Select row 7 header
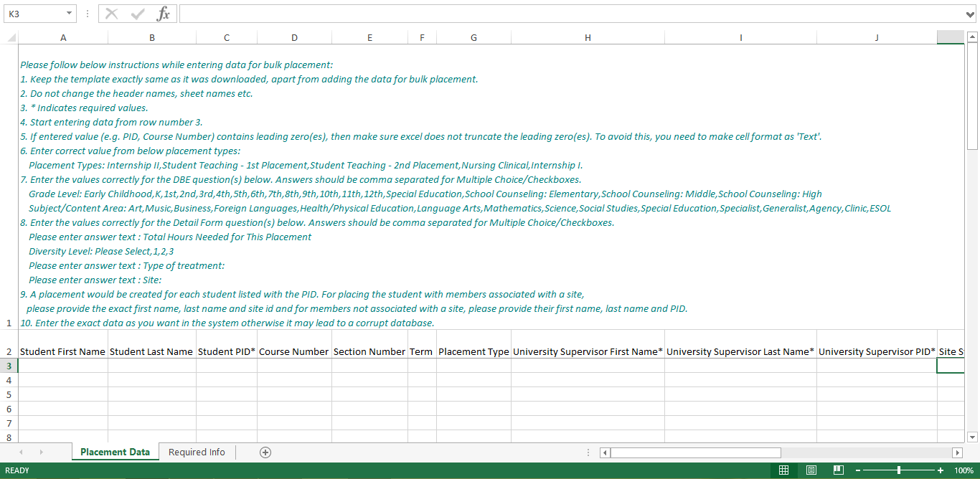980x479 pixels. pyautogui.click(x=9, y=423)
